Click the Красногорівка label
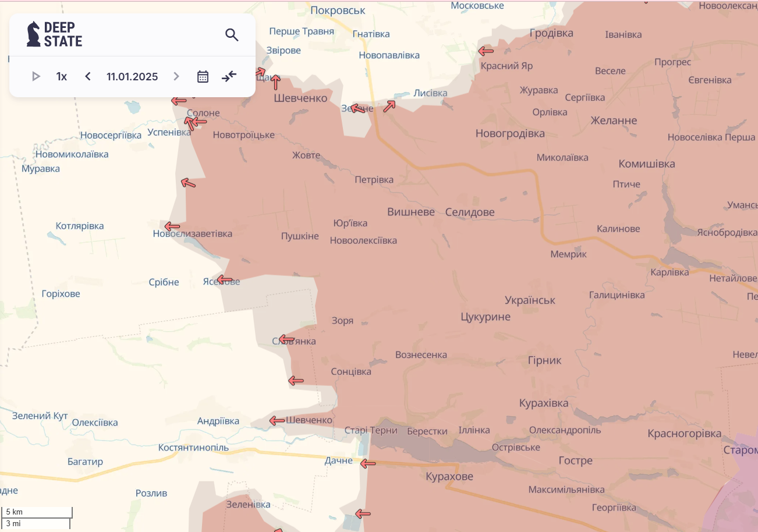 tap(685, 434)
